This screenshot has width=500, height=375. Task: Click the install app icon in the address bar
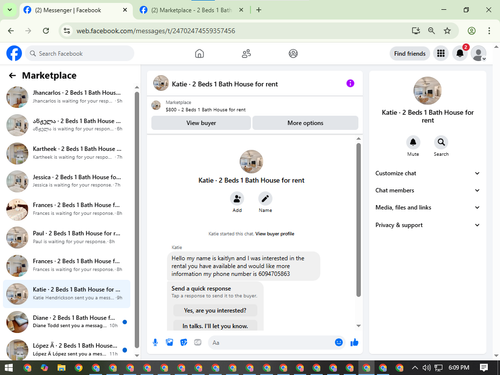pyautogui.click(x=416, y=31)
